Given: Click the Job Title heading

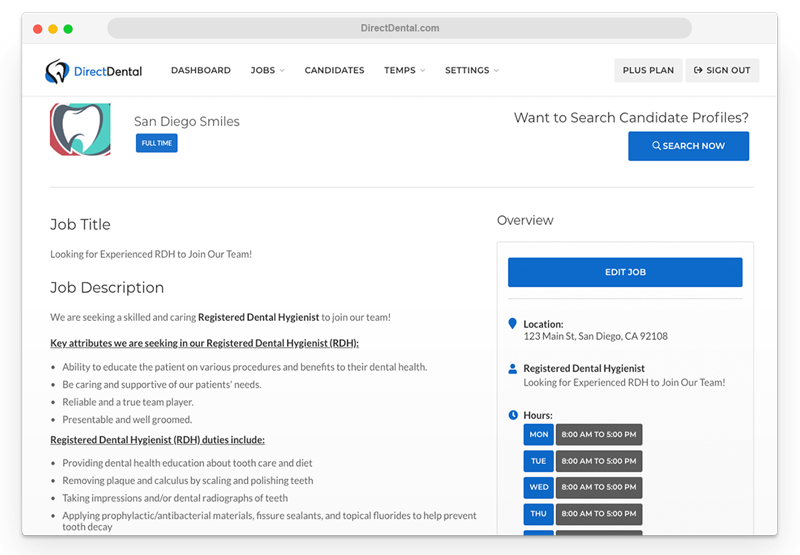Looking at the screenshot, I should 80,224.
